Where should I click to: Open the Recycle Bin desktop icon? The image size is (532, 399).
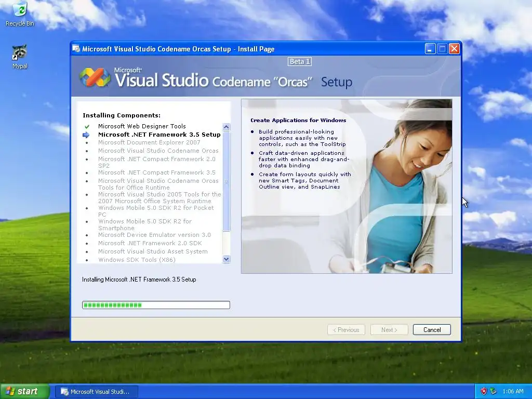pyautogui.click(x=20, y=14)
